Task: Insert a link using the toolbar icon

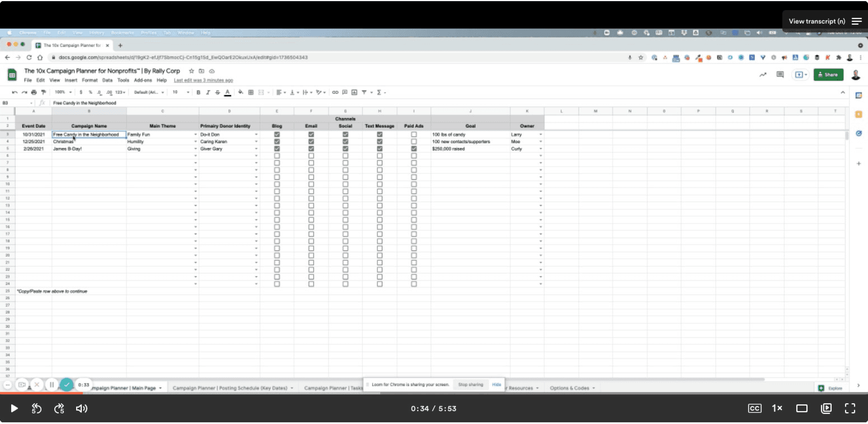Action: (335, 92)
